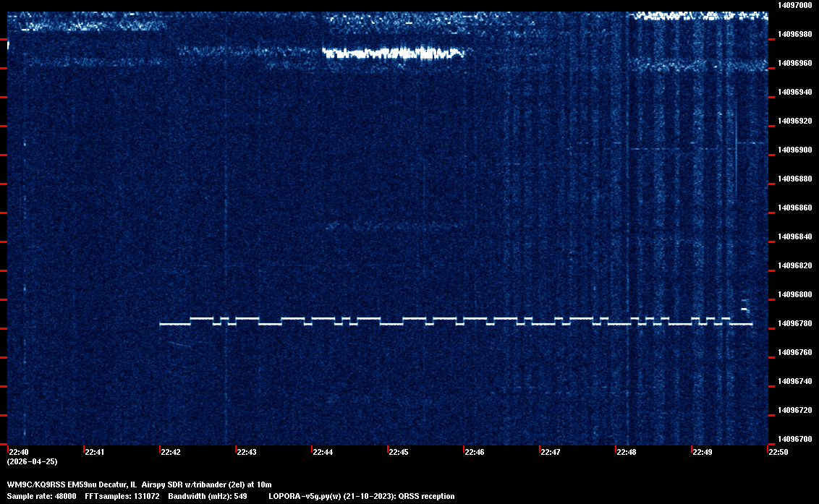Select the 14096900 frequency scale label
The height and width of the screenshot is (504, 819).
click(x=794, y=150)
